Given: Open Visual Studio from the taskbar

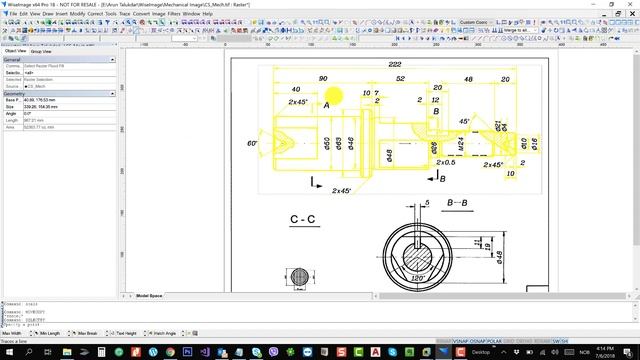Looking at the screenshot, I should pyautogui.click(x=204, y=352).
